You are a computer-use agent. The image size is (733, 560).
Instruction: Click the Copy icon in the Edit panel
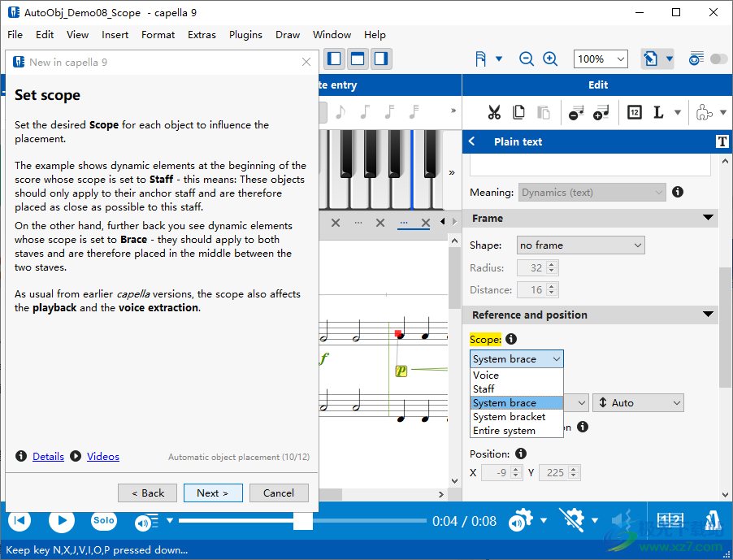[x=520, y=112]
